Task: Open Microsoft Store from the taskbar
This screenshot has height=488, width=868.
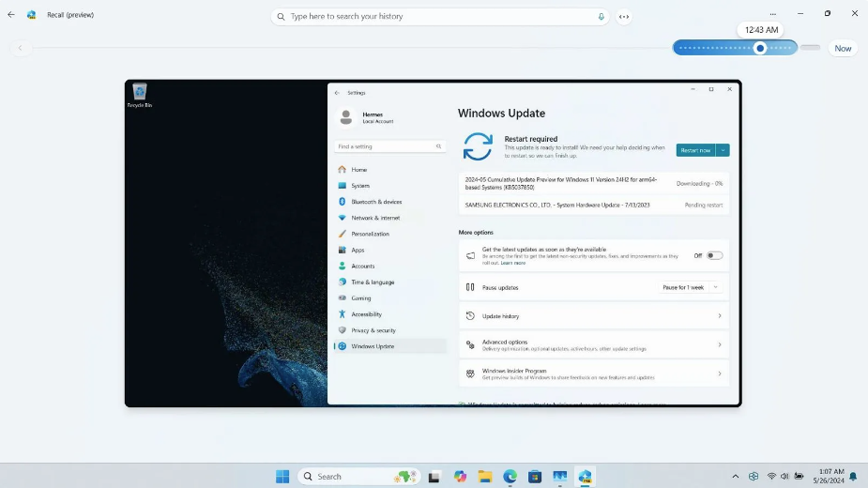Action: (535, 477)
